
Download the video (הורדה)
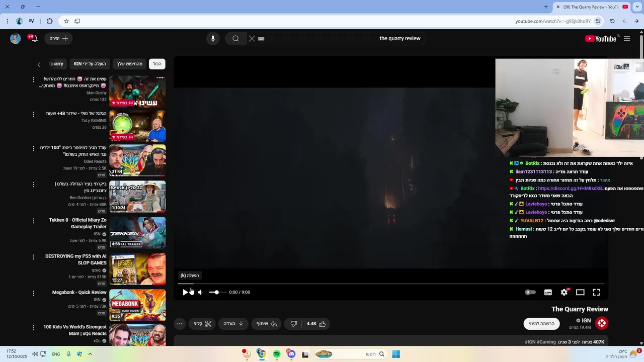[233, 324]
